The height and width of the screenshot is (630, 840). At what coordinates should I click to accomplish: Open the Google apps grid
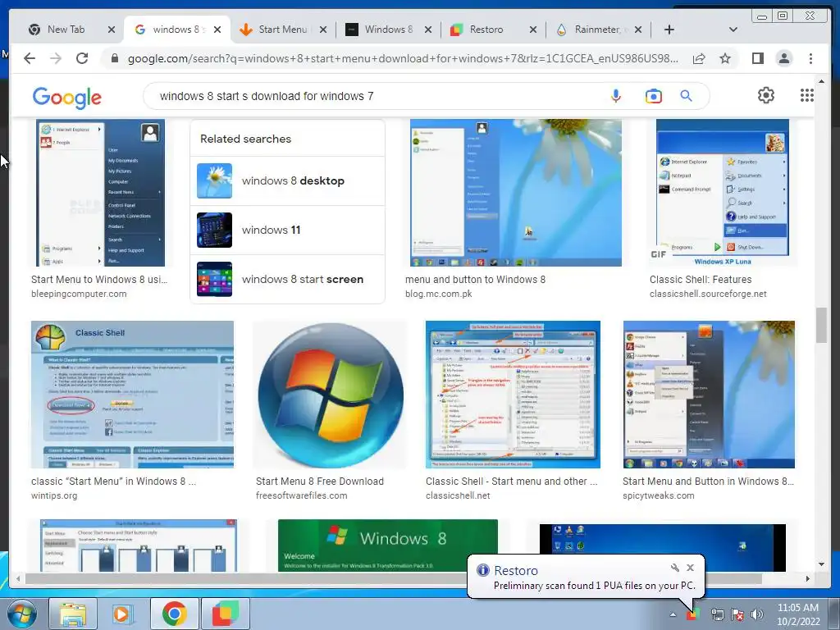[807, 95]
